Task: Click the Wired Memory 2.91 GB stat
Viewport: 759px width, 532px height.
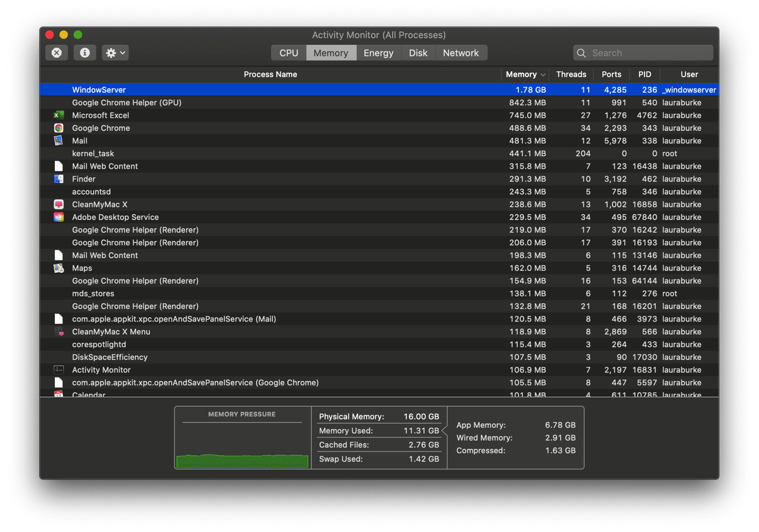Action: [516, 437]
